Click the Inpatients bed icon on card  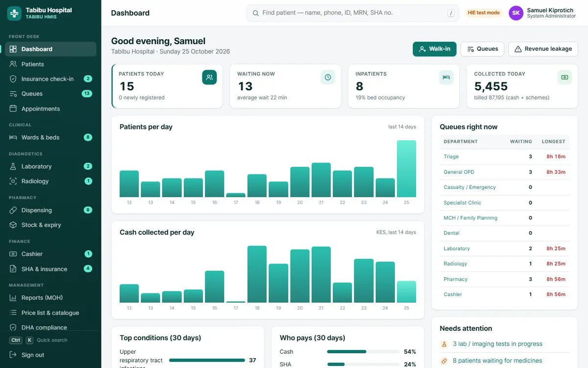(x=446, y=77)
